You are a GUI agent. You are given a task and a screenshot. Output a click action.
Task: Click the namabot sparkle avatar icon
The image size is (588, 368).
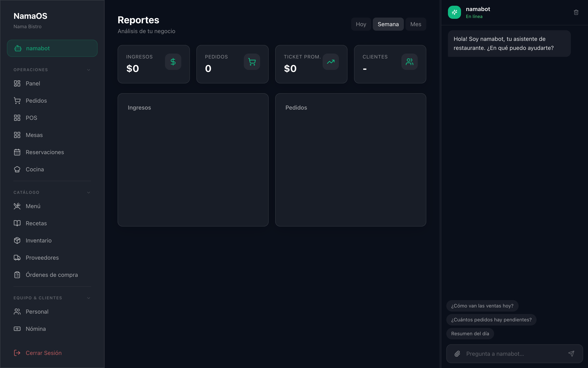click(x=454, y=12)
